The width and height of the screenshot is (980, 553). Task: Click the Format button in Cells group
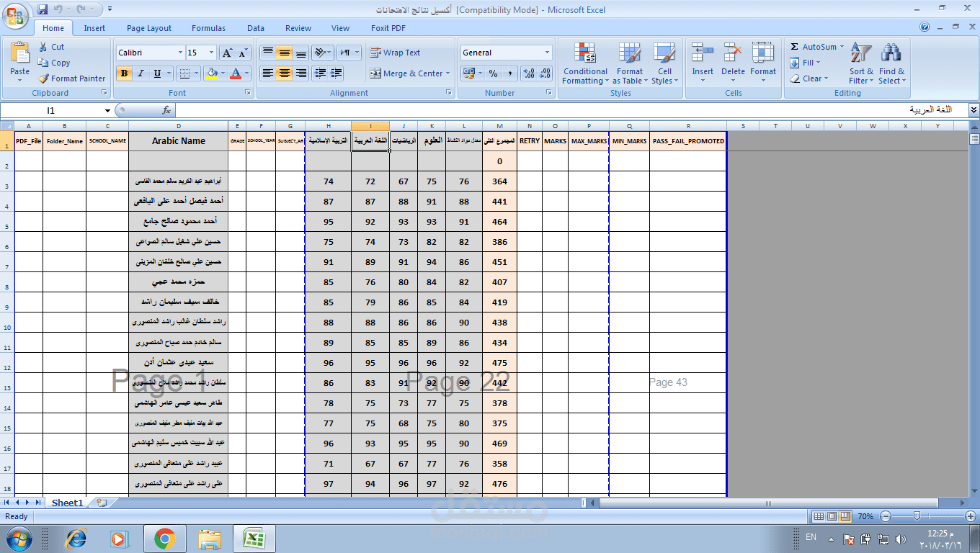point(763,63)
